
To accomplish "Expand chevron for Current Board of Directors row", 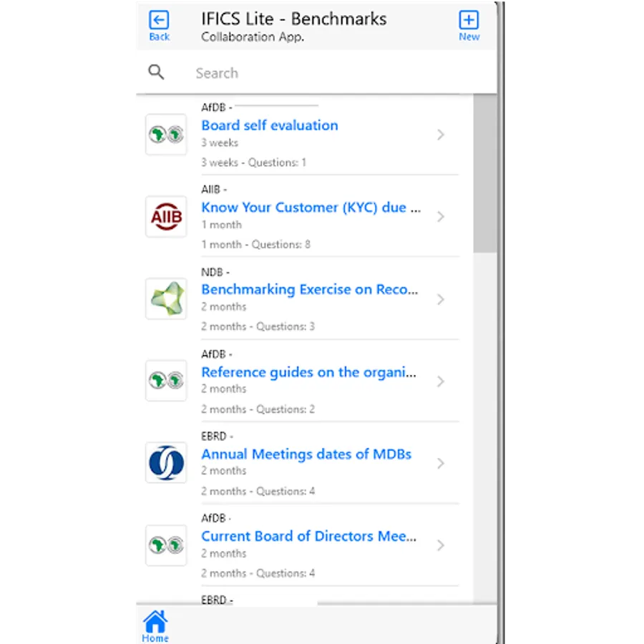I will pos(441,545).
